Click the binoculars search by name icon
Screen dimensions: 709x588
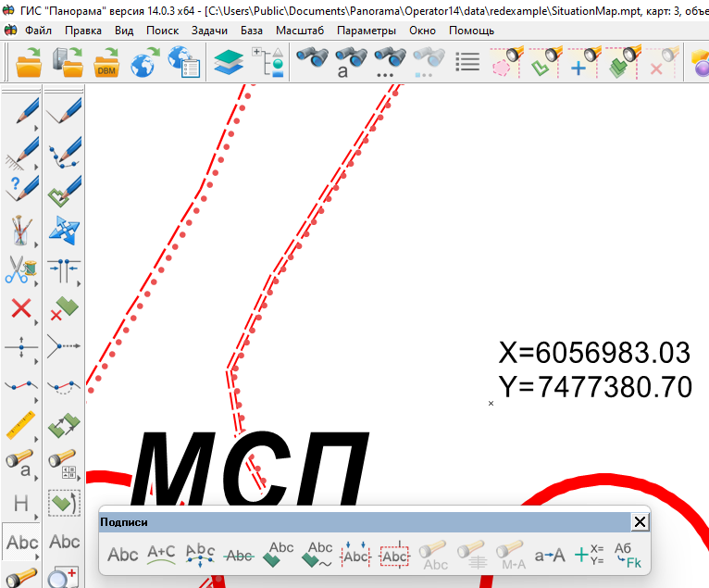[x=352, y=62]
